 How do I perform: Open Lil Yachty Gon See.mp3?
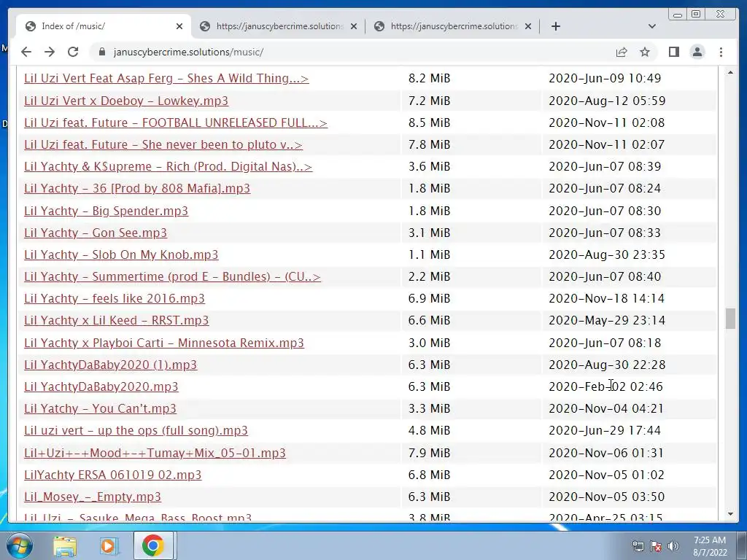click(96, 233)
